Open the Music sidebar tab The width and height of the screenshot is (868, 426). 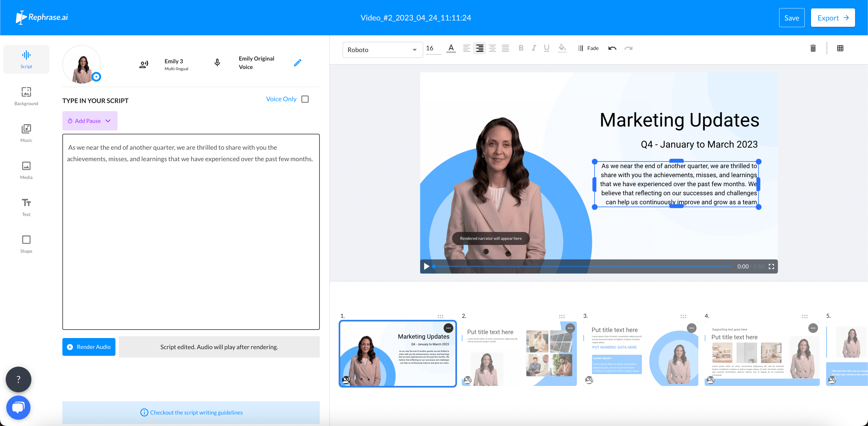(26, 133)
